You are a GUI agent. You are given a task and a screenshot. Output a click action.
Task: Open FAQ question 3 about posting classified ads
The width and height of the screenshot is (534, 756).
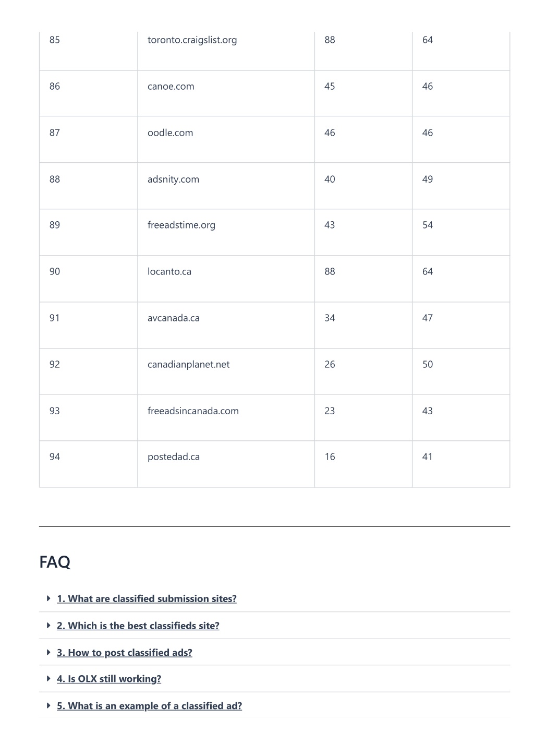coord(125,653)
